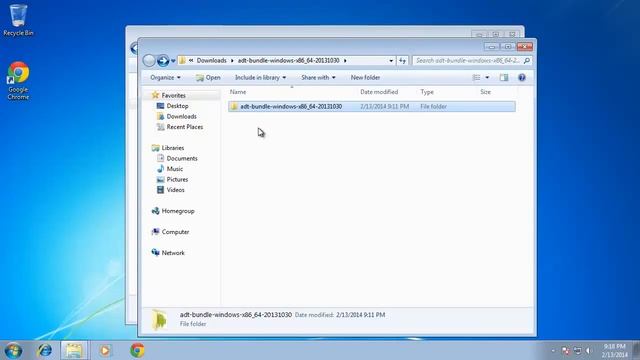
Task: Launch Internet Explorer from the taskbar
Action: click(44, 350)
